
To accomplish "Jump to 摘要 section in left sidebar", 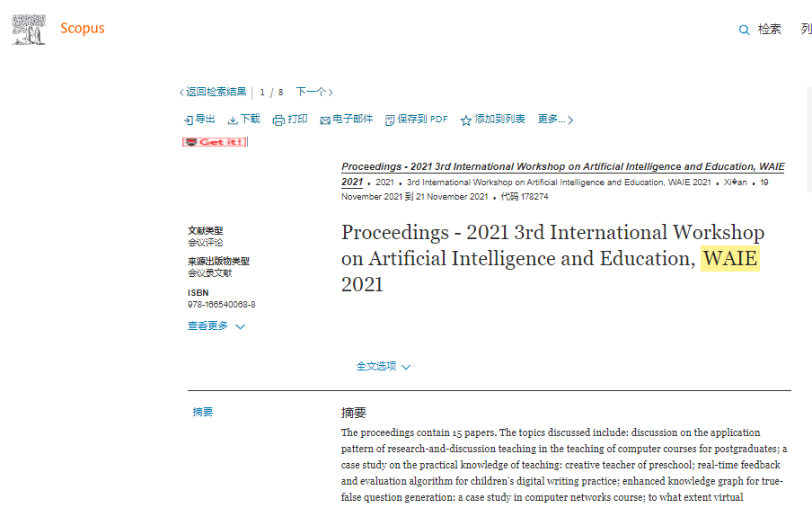I will click(203, 413).
